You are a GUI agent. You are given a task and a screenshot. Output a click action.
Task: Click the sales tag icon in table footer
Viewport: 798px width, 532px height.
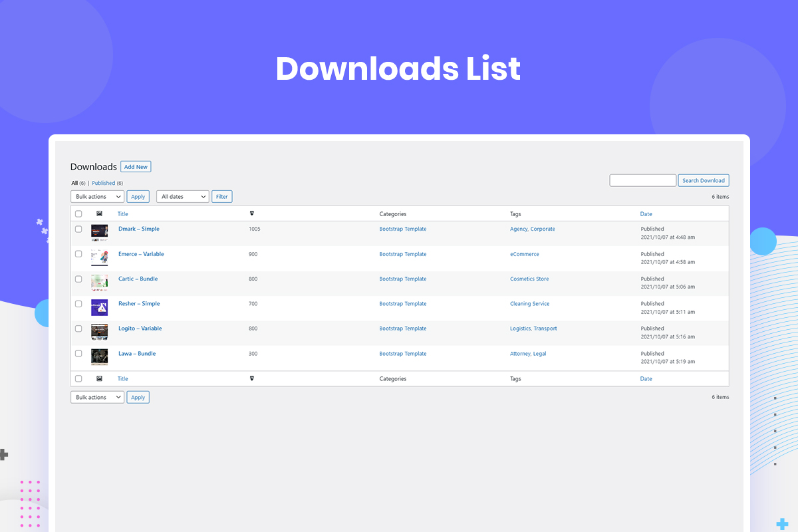tap(252, 378)
